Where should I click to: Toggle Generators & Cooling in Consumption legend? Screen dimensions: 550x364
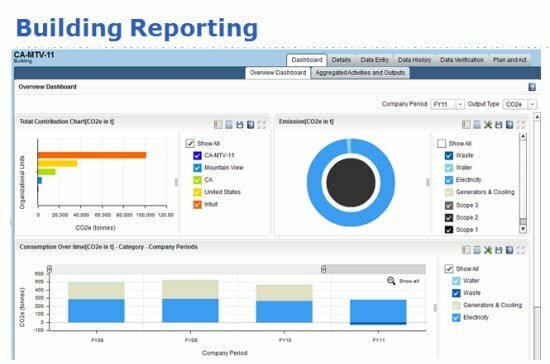[x=456, y=305]
